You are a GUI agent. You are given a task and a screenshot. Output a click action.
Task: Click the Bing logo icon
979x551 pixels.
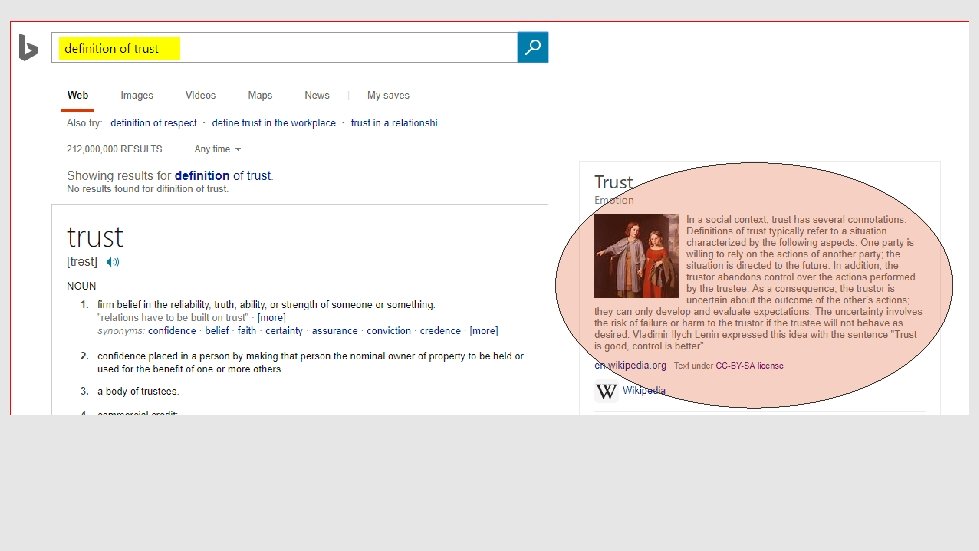point(28,47)
